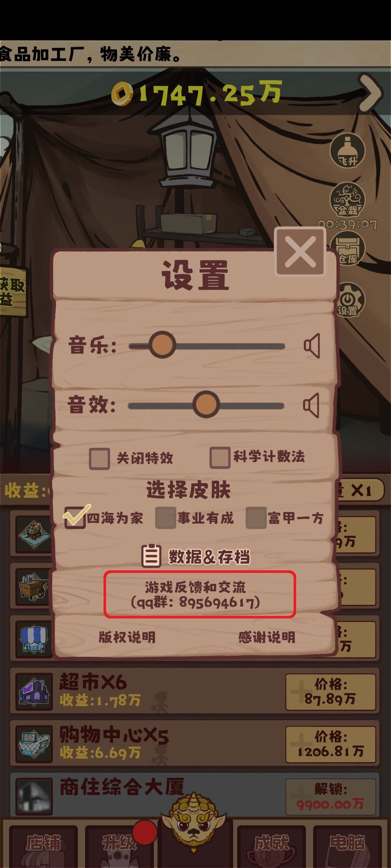Screen dimensions: 391x868
Task: Open 感谢说明 link
Action: pyautogui.click(x=266, y=637)
